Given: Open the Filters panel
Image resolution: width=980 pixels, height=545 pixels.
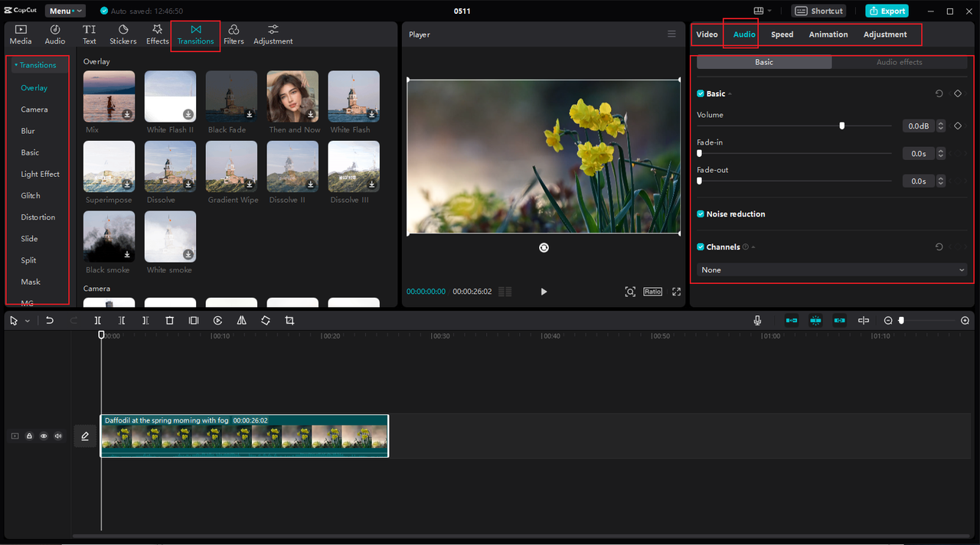Looking at the screenshot, I should [x=234, y=34].
